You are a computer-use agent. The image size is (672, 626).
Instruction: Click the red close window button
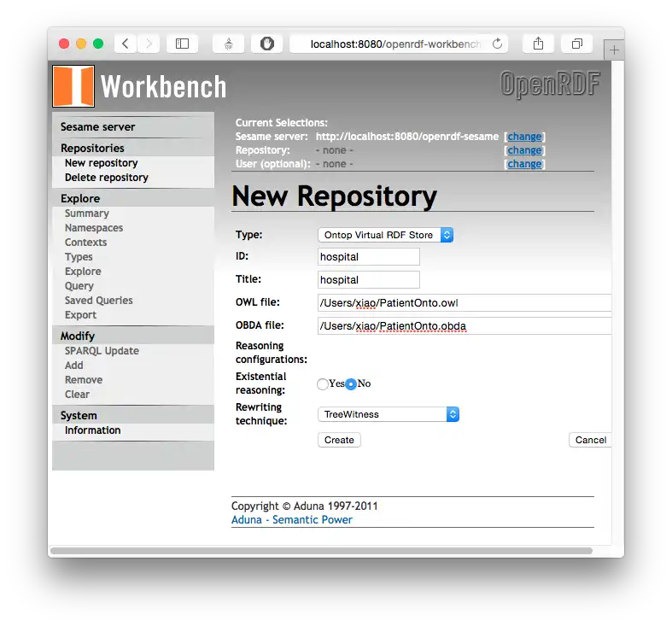pyautogui.click(x=64, y=44)
